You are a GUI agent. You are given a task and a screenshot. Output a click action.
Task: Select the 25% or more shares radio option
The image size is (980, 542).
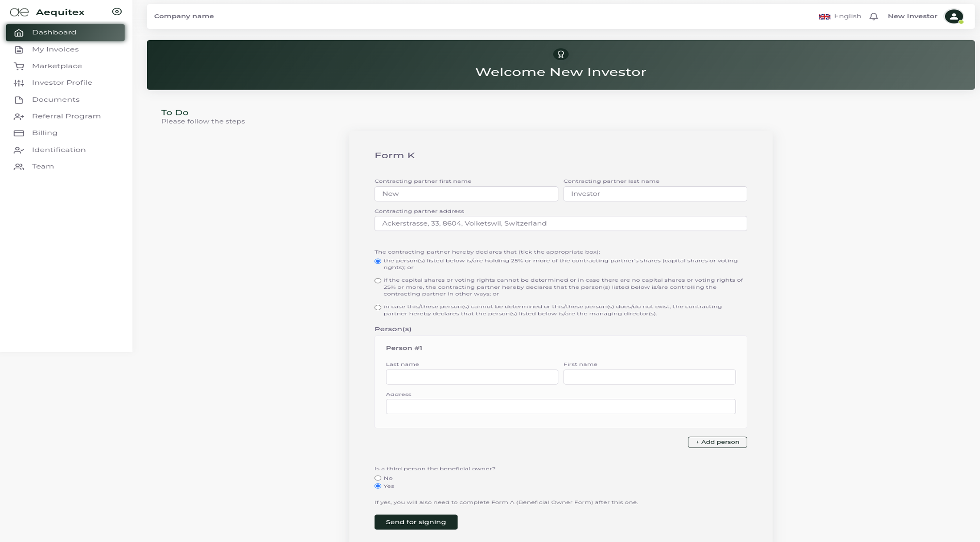(378, 261)
